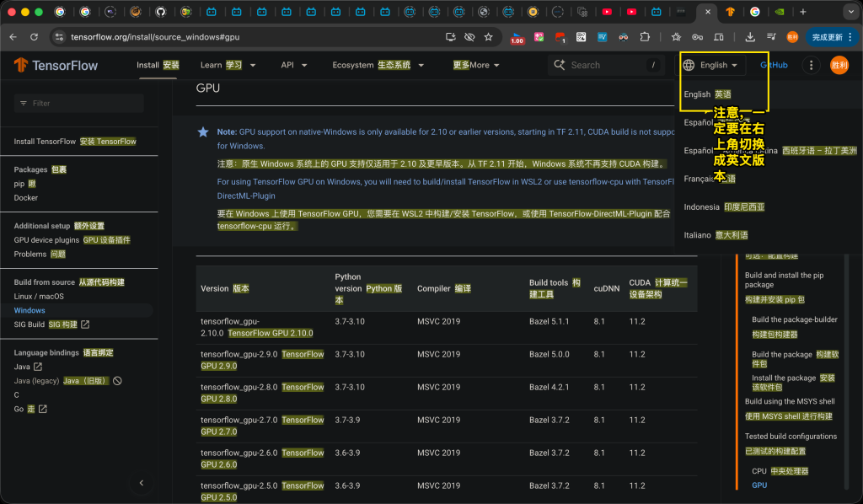Image resolution: width=863 pixels, height=504 pixels.
Task: Open the GPU link in right TOC
Action: pos(759,485)
